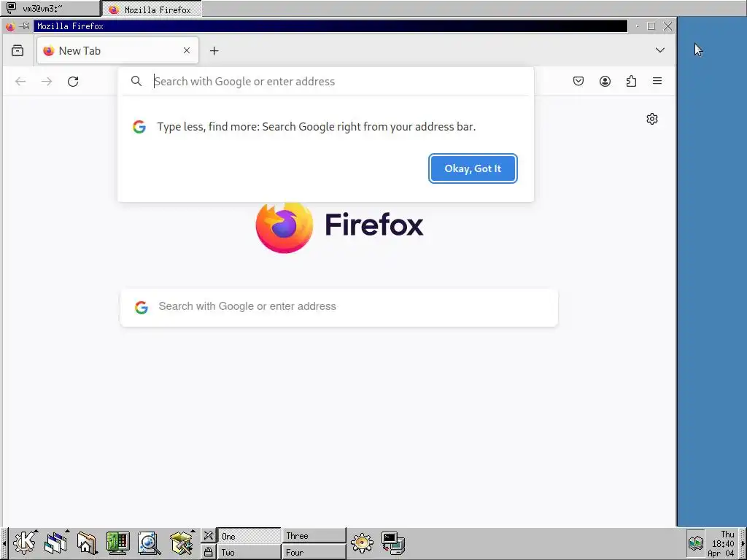Collapse the panel with left edge arrow
The width and height of the screenshot is (747, 560).
coord(4,544)
